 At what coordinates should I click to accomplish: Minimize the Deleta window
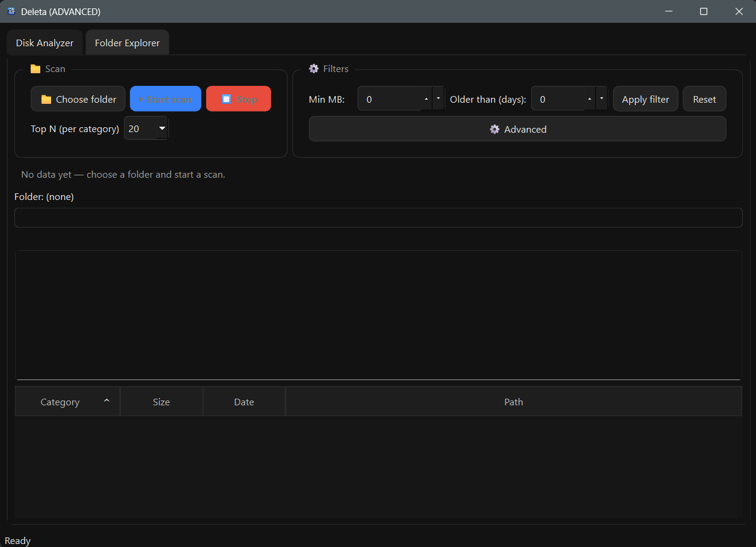click(668, 11)
